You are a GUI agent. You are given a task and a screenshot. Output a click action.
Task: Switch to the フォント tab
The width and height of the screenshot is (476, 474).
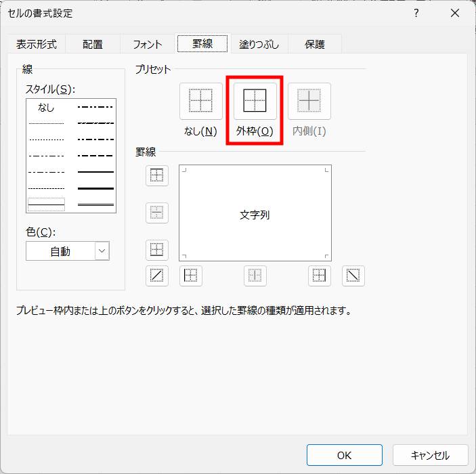tap(148, 44)
